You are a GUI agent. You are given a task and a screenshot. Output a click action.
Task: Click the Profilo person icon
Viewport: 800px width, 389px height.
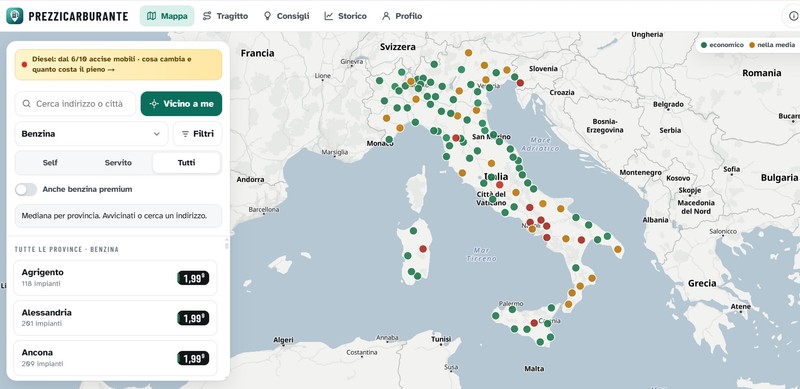(386, 16)
